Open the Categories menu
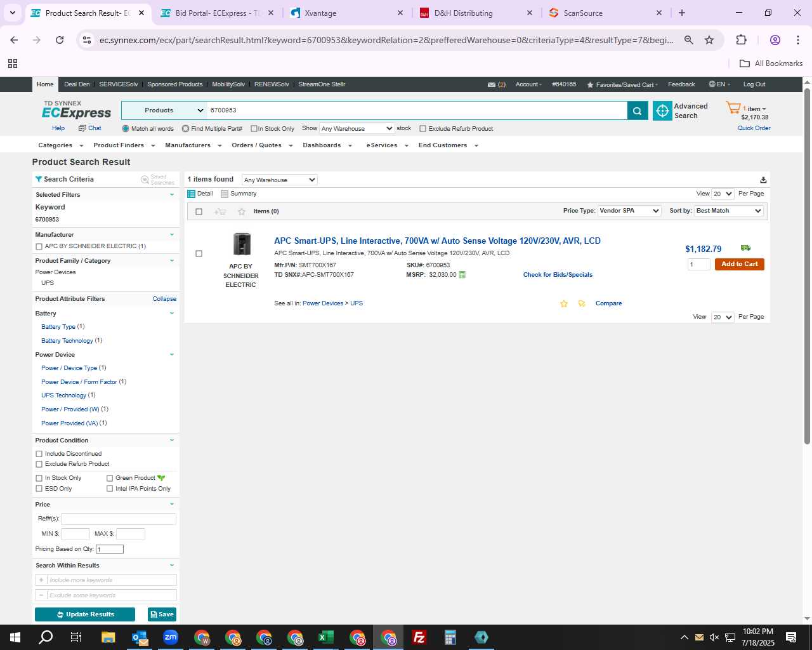Screen dimensions: 812x650 click(60, 145)
